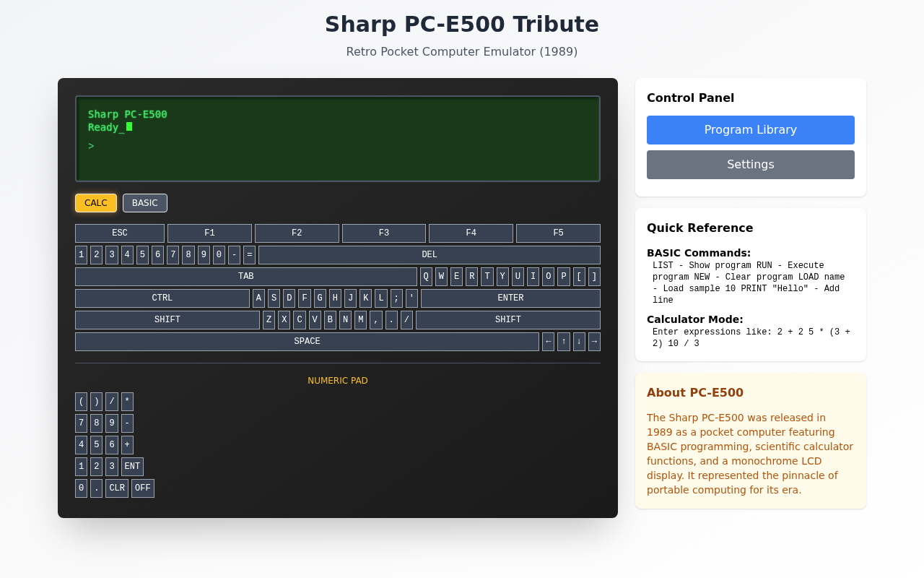
Task: Open the Settings panel
Action: tap(750, 165)
